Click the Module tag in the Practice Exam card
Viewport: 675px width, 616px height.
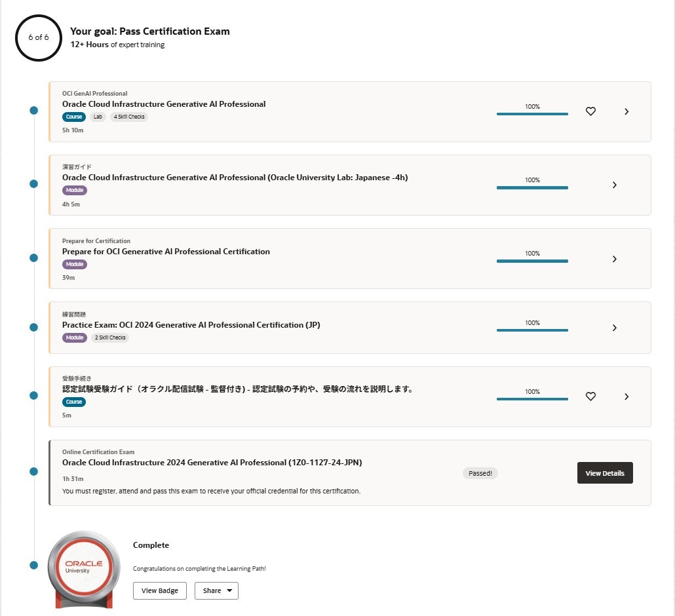75,337
